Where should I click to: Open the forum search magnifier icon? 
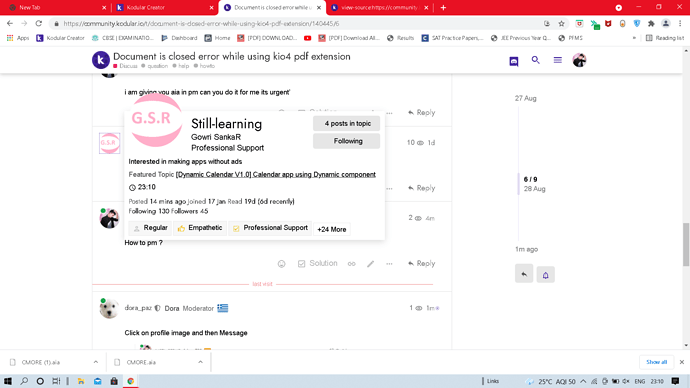point(536,60)
